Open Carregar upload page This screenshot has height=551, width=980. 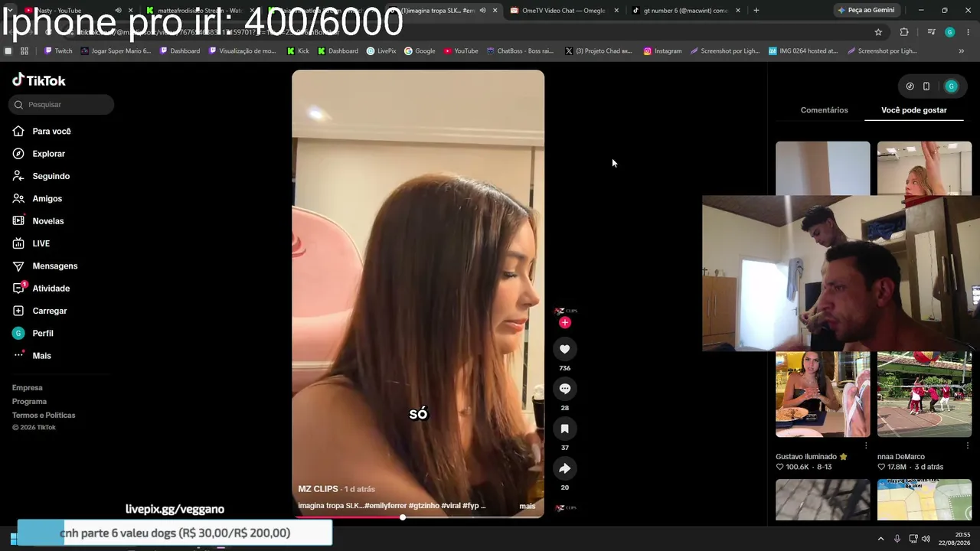[x=49, y=311]
